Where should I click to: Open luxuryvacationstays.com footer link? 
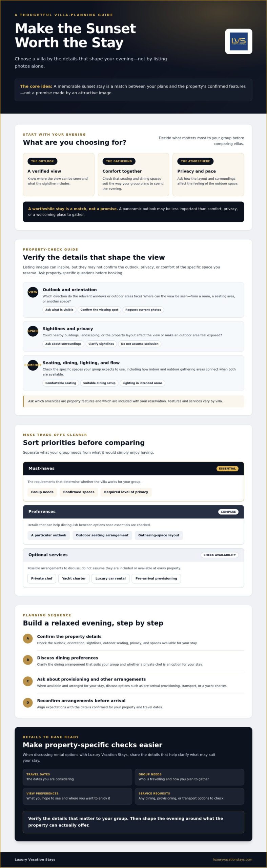click(x=233, y=860)
